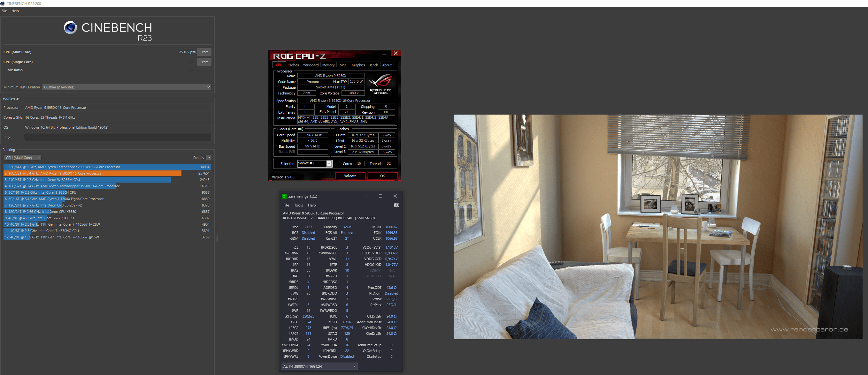868x375 pixels.
Task: Open the Minimum Test Duration dropdown
Action: pos(127,87)
